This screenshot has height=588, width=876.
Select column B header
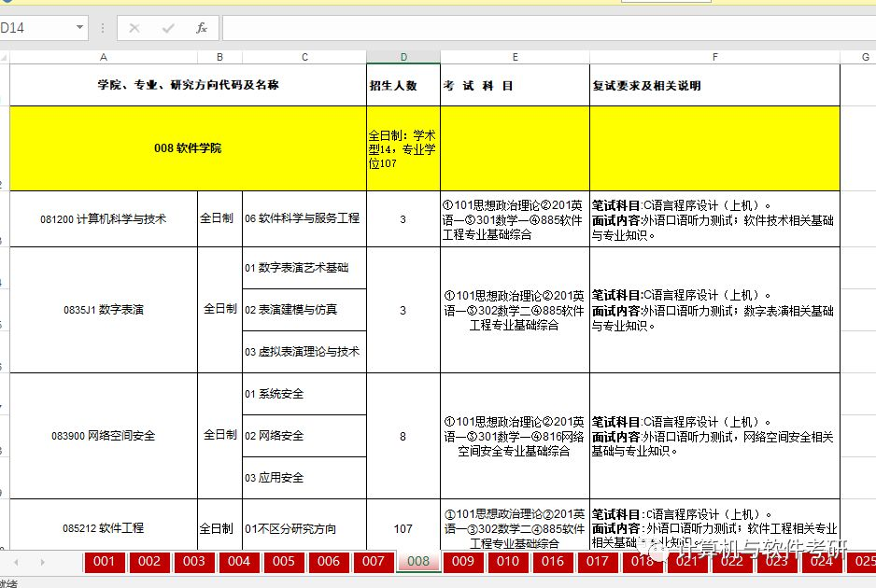219,57
